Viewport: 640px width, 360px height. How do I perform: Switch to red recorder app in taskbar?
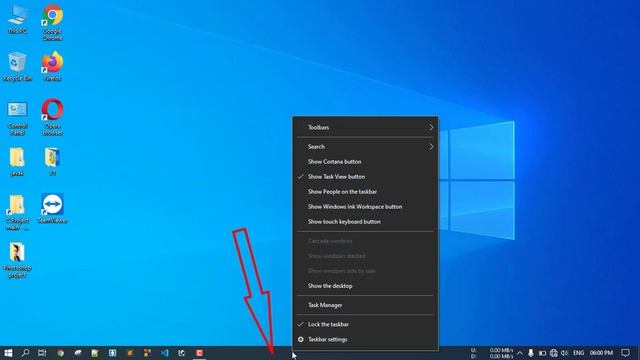pos(199,353)
